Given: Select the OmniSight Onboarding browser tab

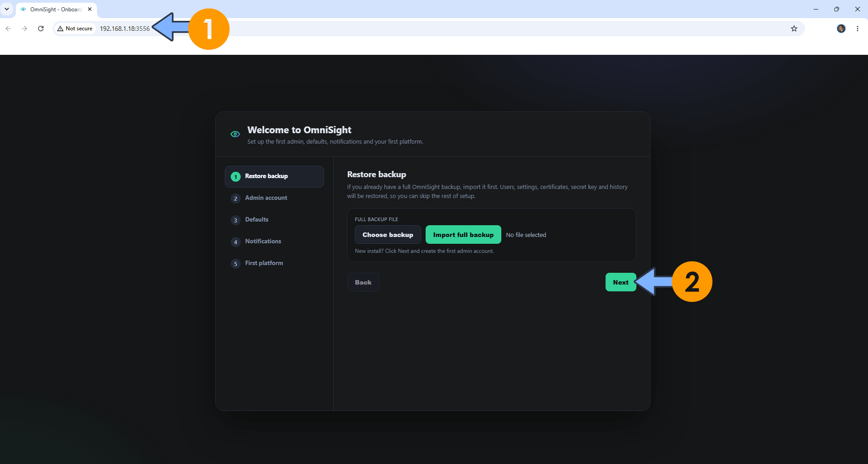Looking at the screenshot, I should click(56, 10).
